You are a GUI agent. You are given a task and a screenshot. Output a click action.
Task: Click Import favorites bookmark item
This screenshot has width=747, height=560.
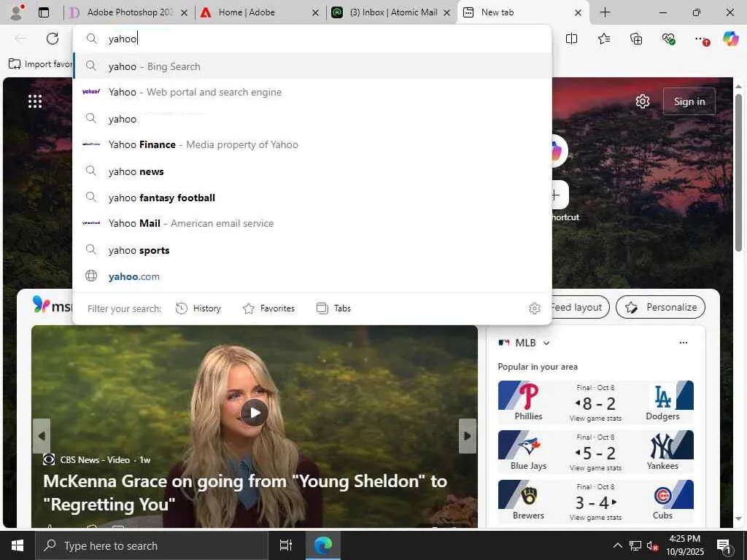(40, 64)
